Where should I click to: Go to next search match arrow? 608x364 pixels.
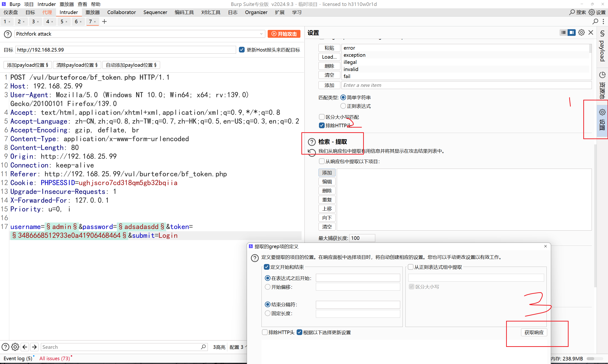(x=35, y=347)
